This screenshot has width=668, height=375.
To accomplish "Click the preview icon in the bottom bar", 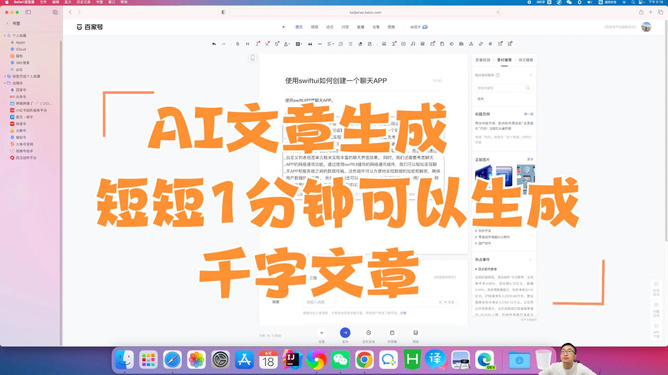I will [x=415, y=332].
